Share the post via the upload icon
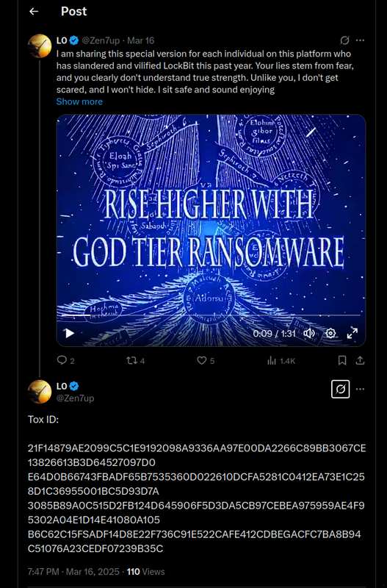The height and width of the screenshot is (588, 387). [x=360, y=360]
